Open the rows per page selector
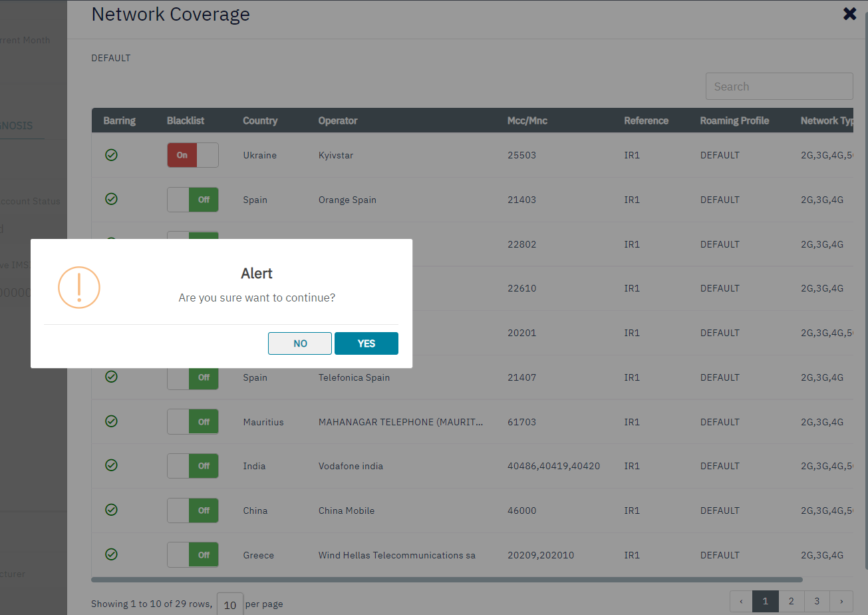 pyautogui.click(x=230, y=604)
